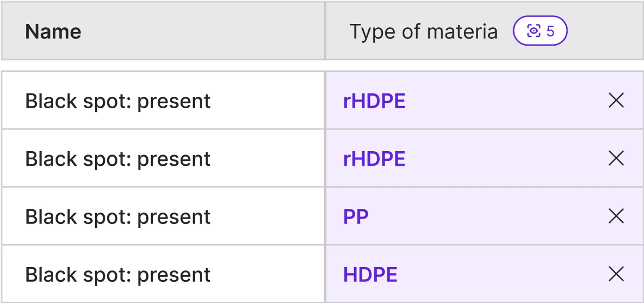
Task: Choose the Black spot: present cell beside PP
Action: click(x=118, y=217)
